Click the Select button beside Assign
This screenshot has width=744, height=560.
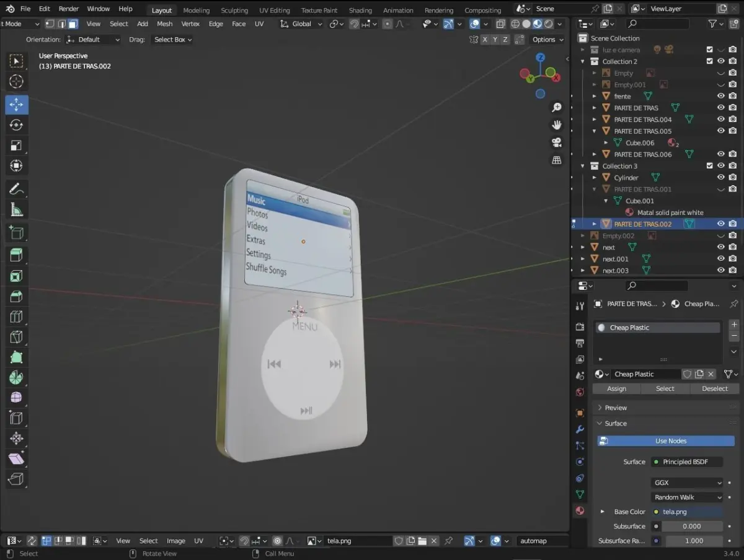tap(665, 388)
